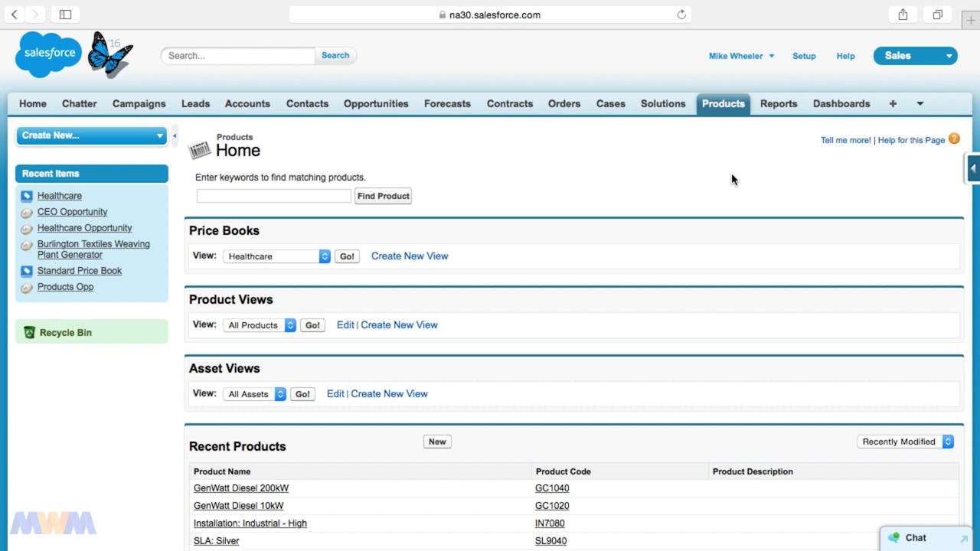Click in the global Search field

(x=237, y=55)
